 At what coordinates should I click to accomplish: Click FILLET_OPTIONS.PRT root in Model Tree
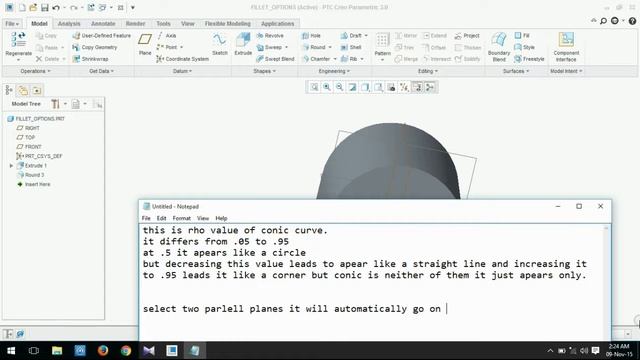[x=36, y=119]
